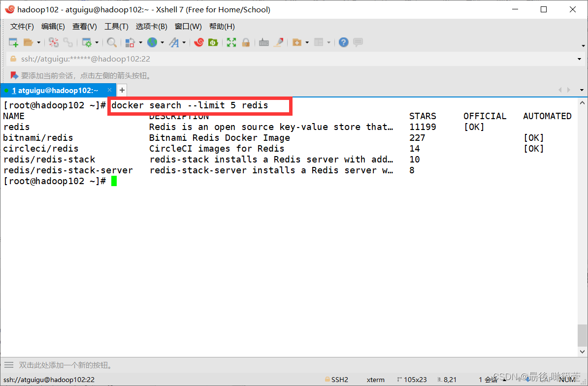Open the 编辑(E) menu
Screen dimensions: 588x386
coord(53,27)
